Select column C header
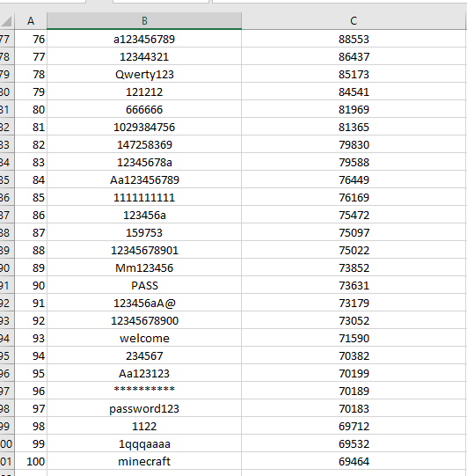Viewport: 467px width, 476px height. click(354, 20)
